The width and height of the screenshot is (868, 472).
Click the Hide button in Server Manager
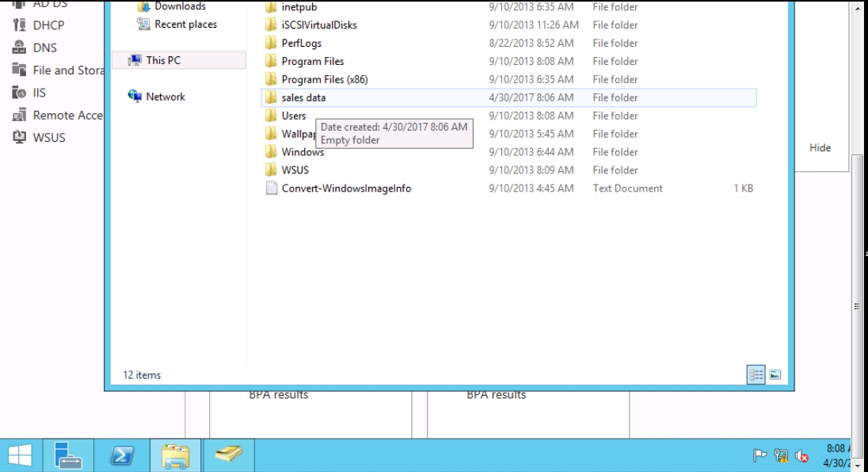tap(820, 148)
